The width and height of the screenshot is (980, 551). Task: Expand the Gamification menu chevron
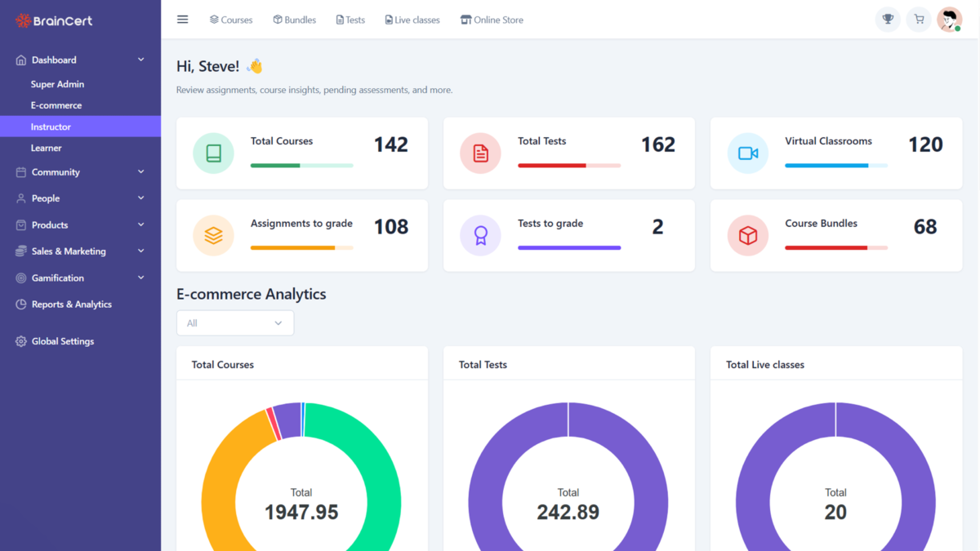coord(141,278)
